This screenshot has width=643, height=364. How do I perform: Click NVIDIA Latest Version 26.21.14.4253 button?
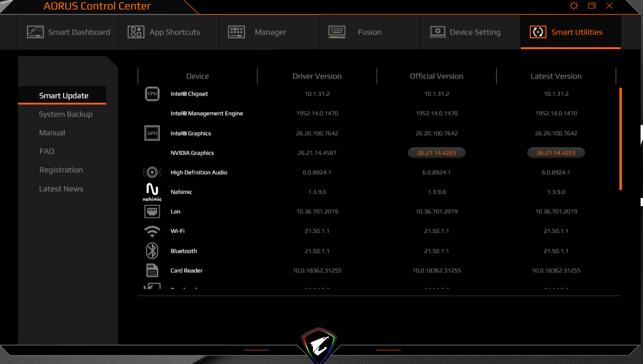click(x=556, y=153)
